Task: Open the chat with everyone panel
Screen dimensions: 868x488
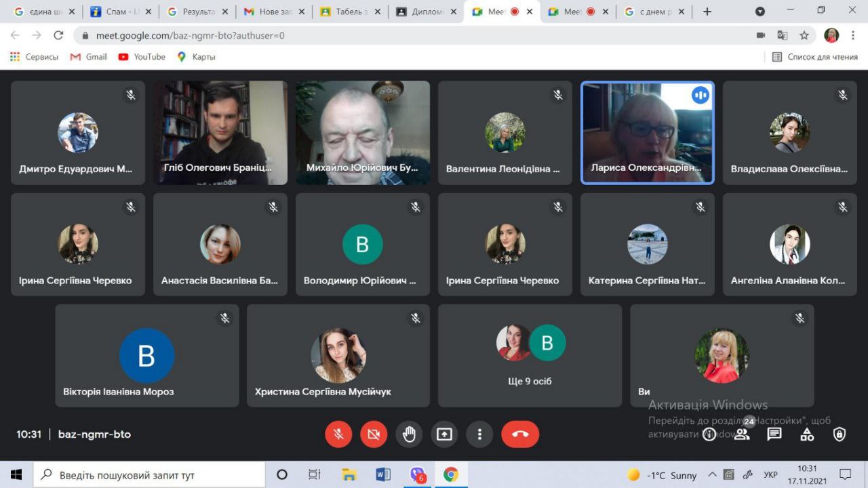Action: pyautogui.click(x=774, y=434)
